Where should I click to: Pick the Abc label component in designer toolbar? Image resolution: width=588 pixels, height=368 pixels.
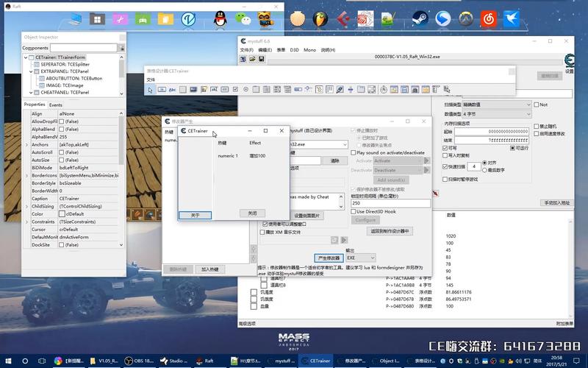pos(172,90)
